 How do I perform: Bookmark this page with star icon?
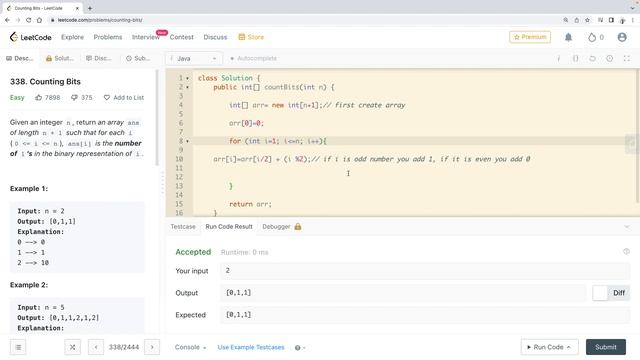tap(587, 20)
